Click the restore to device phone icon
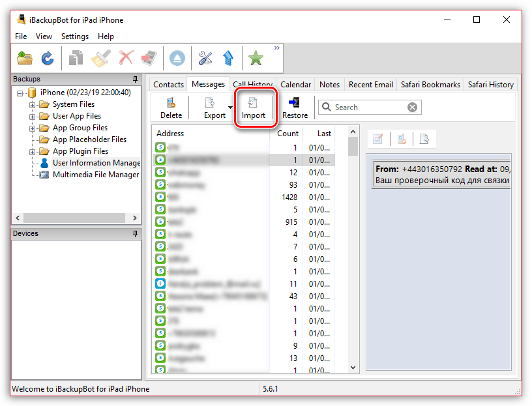The image size is (532, 406). pyautogui.click(x=149, y=58)
